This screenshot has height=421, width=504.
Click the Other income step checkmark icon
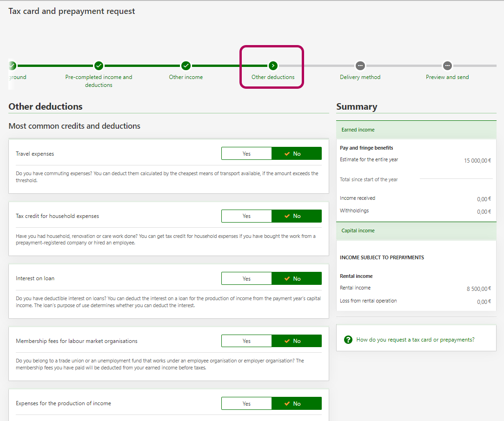pos(186,66)
